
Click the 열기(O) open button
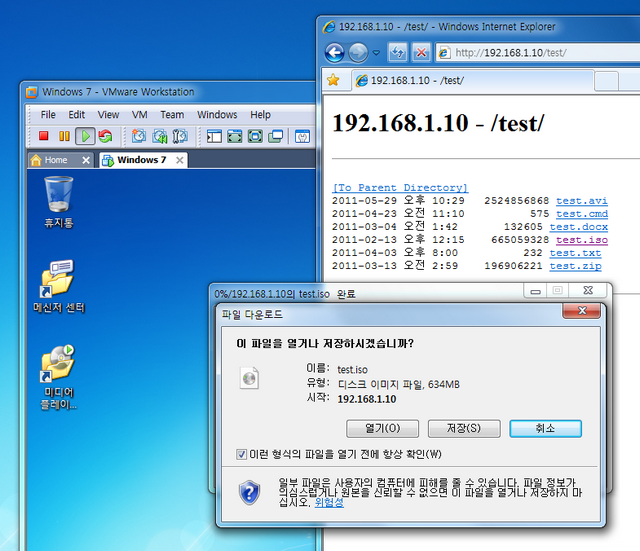click(x=382, y=428)
